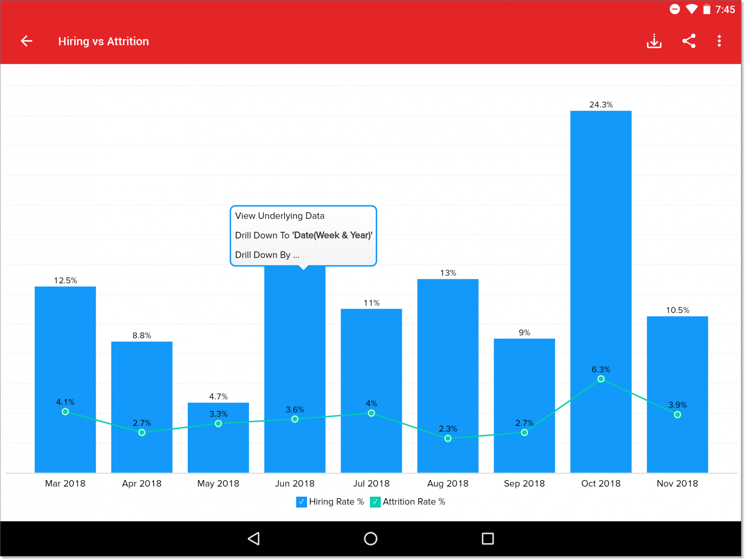The height and width of the screenshot is (560, 745).
Task: Tap the 3.6% attrition point for Jun 2018
Action: (x=295, y=419)
